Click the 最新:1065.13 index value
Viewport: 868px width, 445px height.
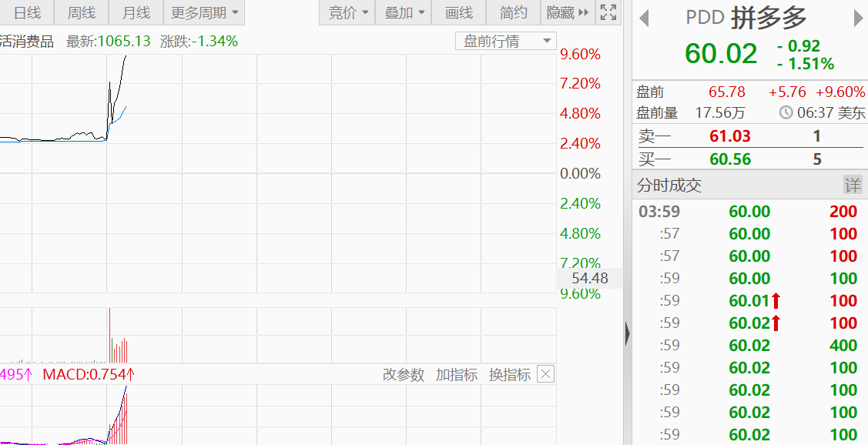(109, 41)
